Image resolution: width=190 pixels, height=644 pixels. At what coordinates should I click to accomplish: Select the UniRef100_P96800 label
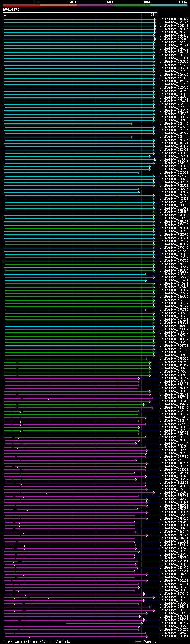coord(174,633)
